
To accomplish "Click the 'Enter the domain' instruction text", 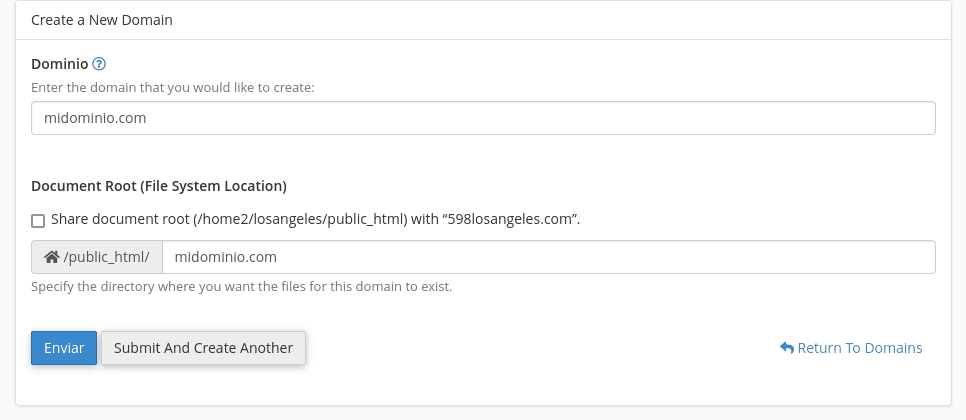I will coord(173,87).
